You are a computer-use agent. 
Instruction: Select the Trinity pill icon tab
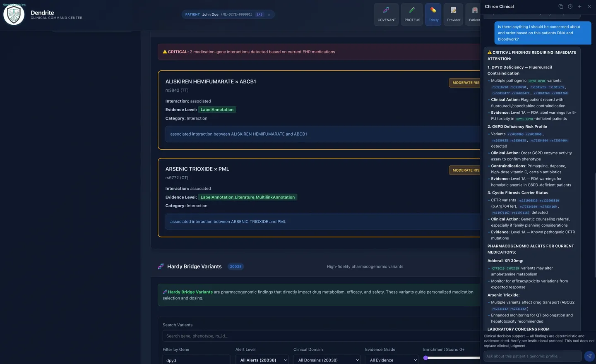(433, 14)
